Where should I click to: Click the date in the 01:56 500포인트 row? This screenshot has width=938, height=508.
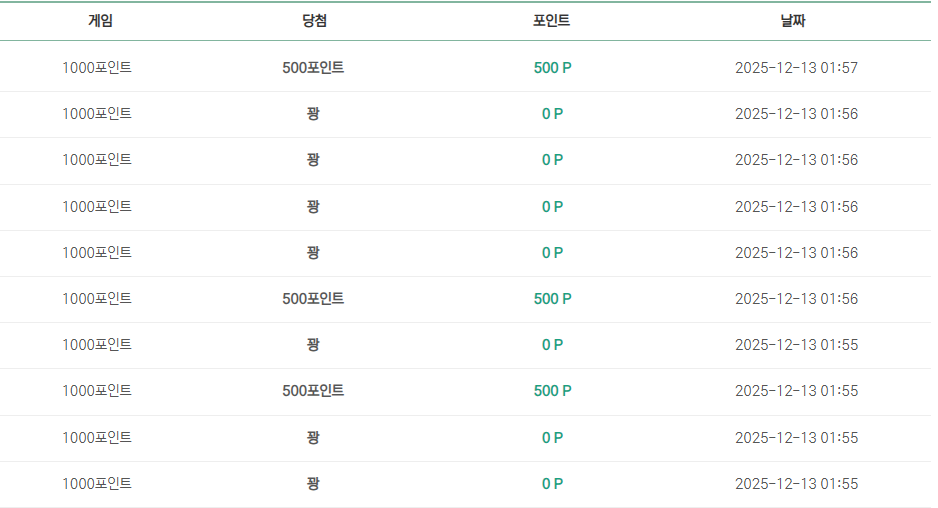[796, 299]
